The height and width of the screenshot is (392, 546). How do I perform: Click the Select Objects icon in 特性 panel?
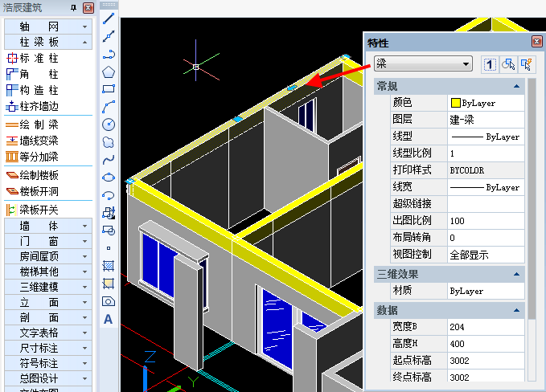point(508,64)
